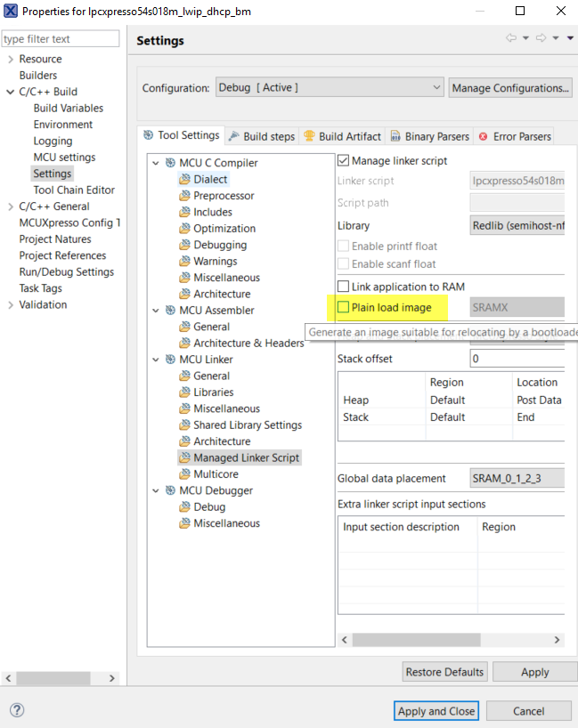
Task: Switch to the Error Parsers tab
Action: (x=515, y=136)
